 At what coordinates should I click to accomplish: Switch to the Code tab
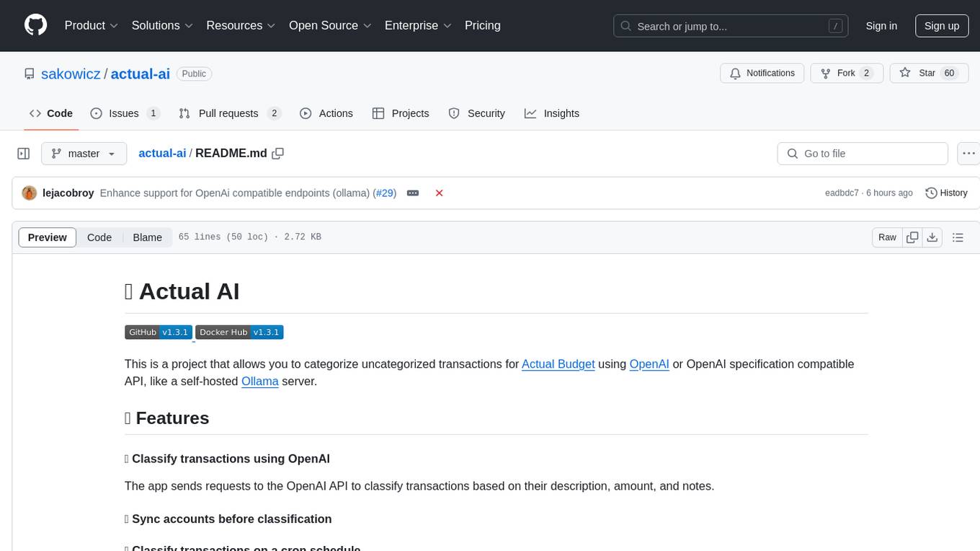[x=51, y=113]
